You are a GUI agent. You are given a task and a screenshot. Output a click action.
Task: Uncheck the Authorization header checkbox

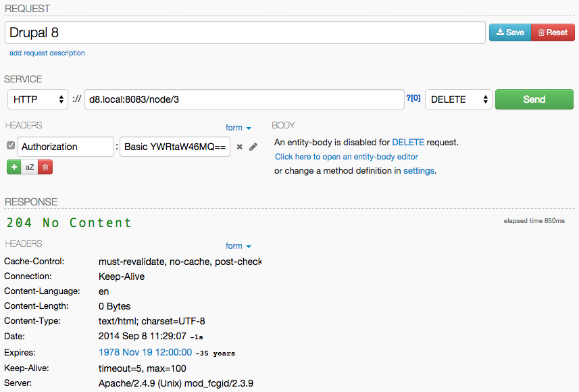coord(11,145)
